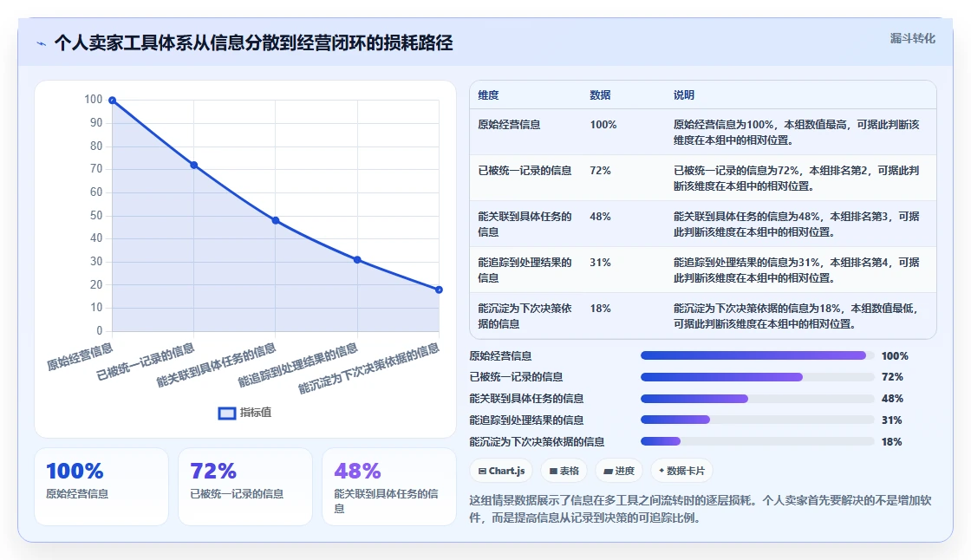Screen dimensions: 971x560
Task: Click the chart x-axis label 已被统一记录的信息
Action: click(146, 361)
